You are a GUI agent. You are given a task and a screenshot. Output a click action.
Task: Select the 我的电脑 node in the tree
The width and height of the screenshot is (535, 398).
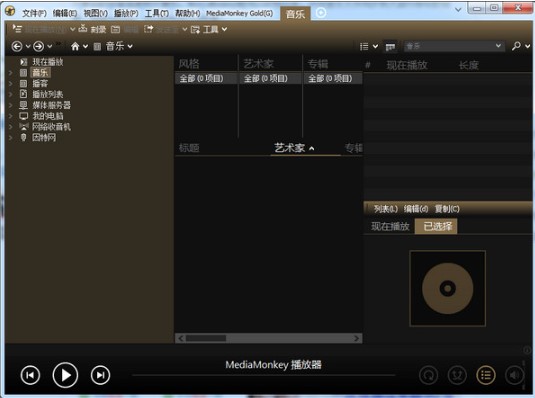48,116
